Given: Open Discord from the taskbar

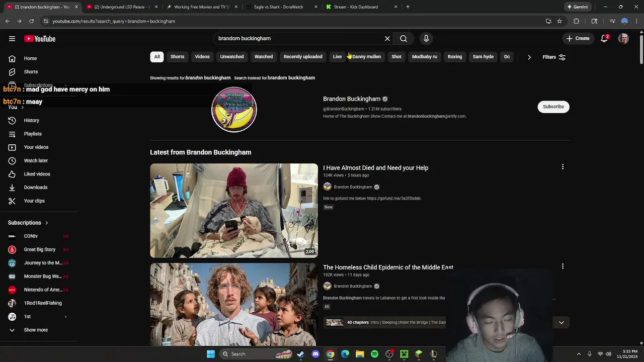Looking at the screenshot, I should 315,354.
